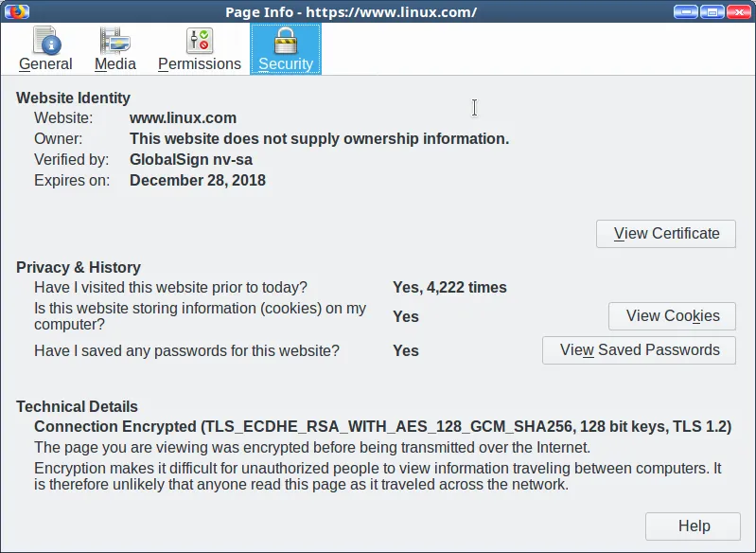Click the "Yes, 4,222 times" visit count
756x553 pixels.
(x=449, y=288)
